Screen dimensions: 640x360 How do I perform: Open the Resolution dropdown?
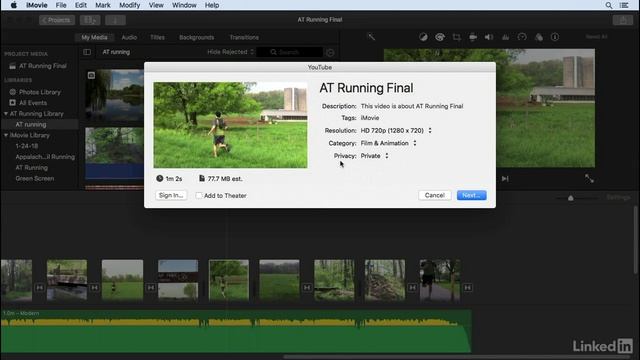click(x=396, y=131)
